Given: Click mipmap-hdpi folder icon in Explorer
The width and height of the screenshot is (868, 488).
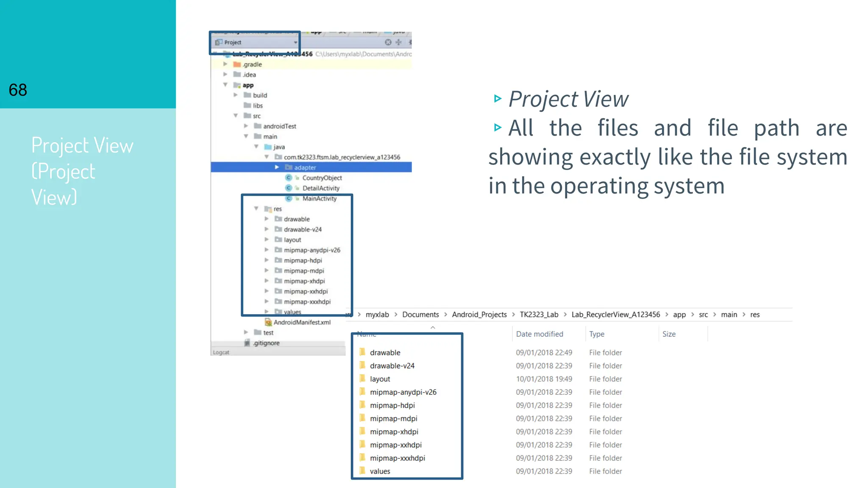Looking at the screenshot, I should 362,405.
